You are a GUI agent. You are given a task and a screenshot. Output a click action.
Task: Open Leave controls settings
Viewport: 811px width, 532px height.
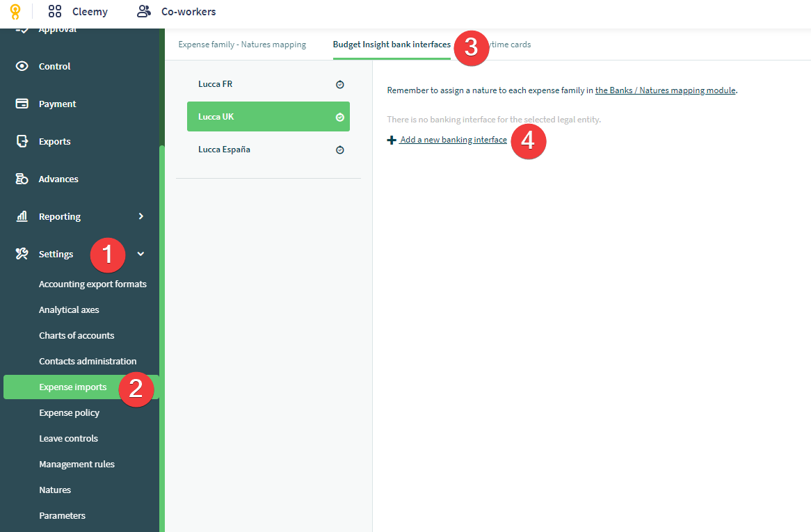68,438
